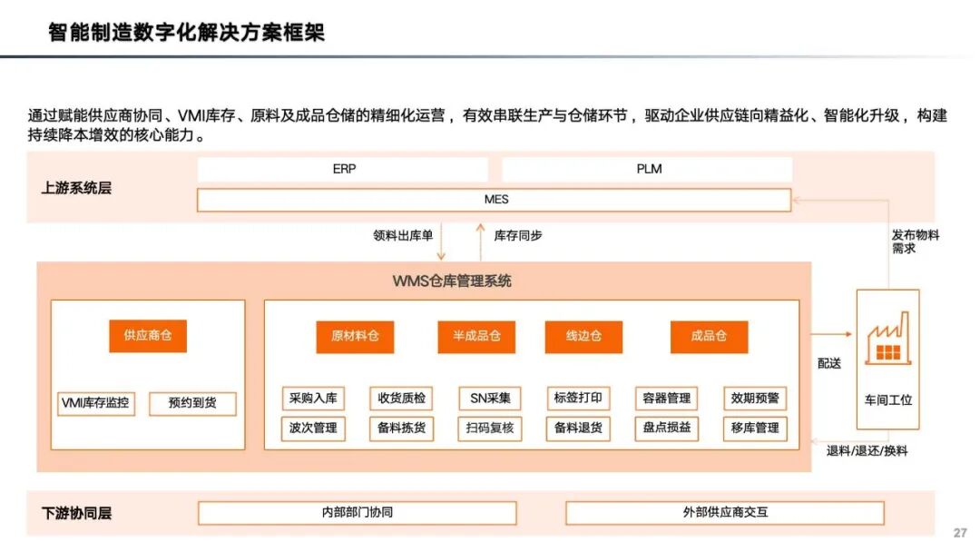Click the SN采集 box
This screenshot has height=552, width=980.
[x=490, y=399]
